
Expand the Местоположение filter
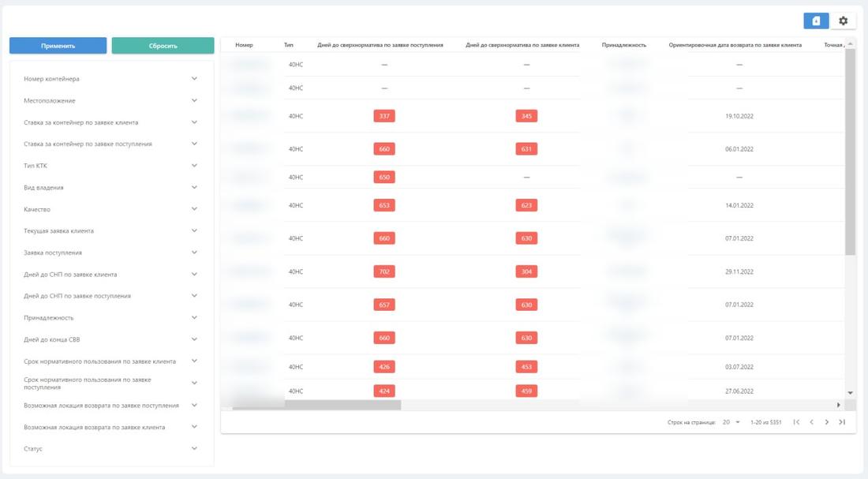click(110, 101)
